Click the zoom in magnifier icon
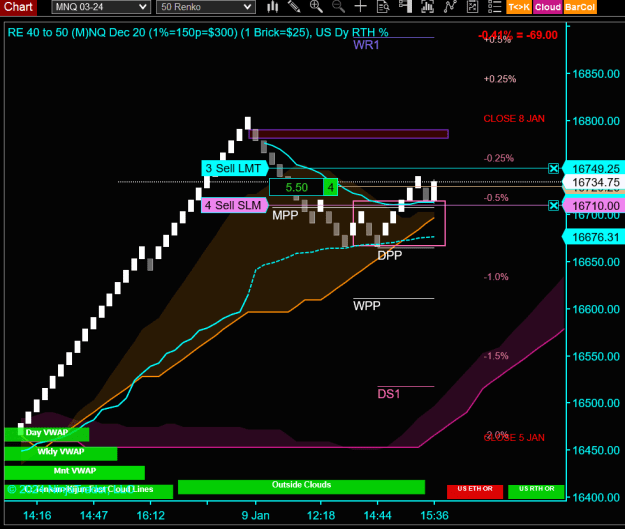 (x=316, y=7)
